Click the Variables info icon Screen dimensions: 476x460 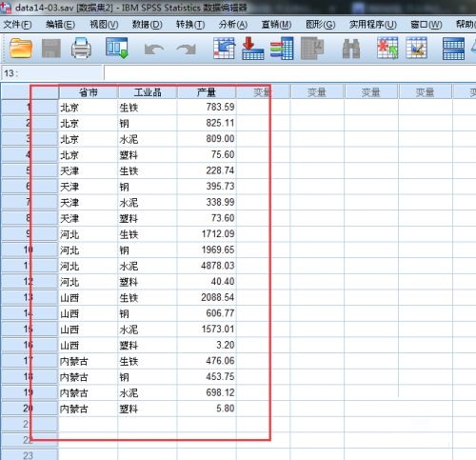282,49
